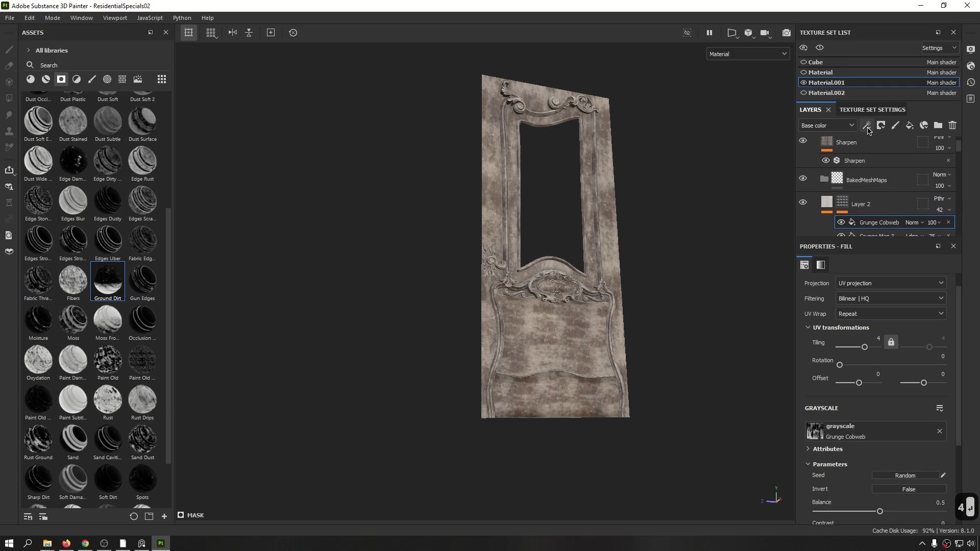Toggle visibility of Layer 2
Viewport: 980px width, 551px height.
803,203
